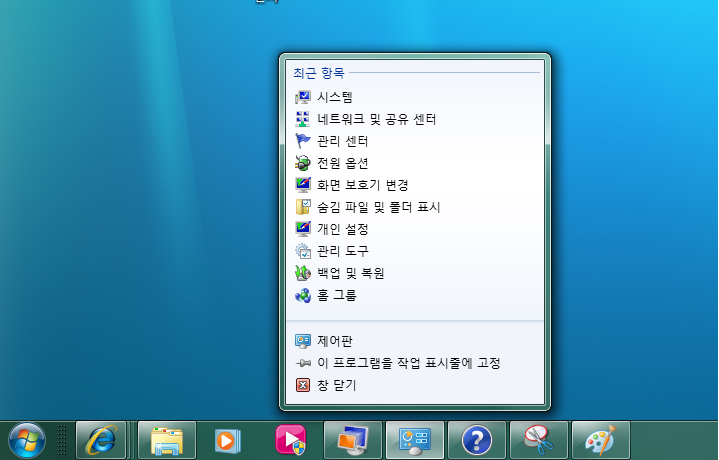Click the 전원 옵션 power plug icon
This screenshot has height=460, width=719.
(x=303, y=163)
